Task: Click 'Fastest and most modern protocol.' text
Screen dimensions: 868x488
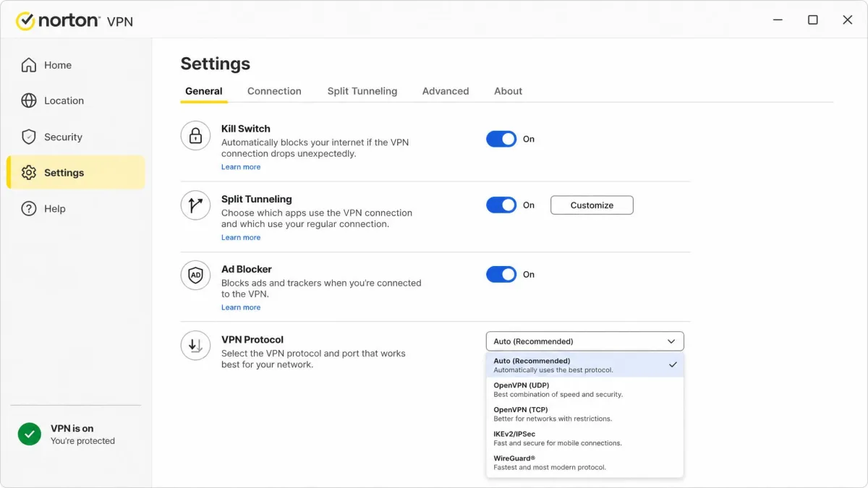Action: tap(550, 467)
